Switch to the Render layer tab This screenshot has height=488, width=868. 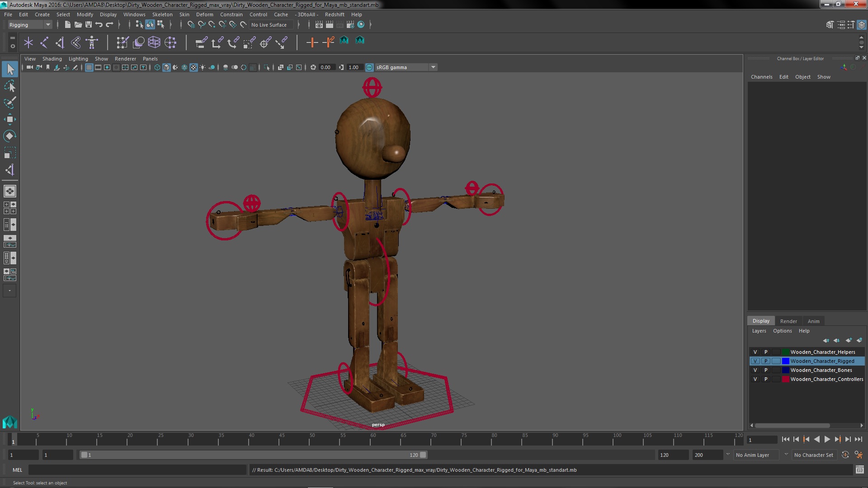(788, 321)
